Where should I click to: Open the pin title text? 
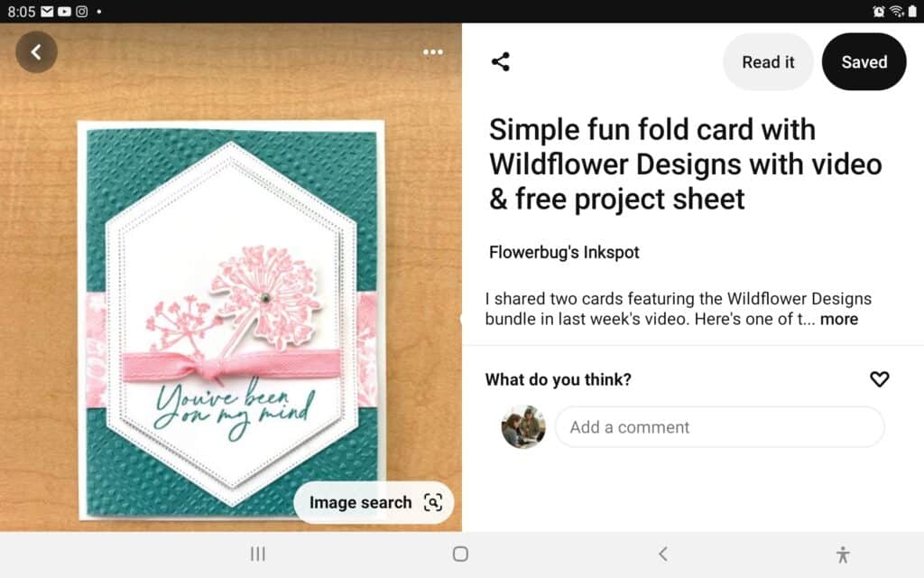[686, 164]
